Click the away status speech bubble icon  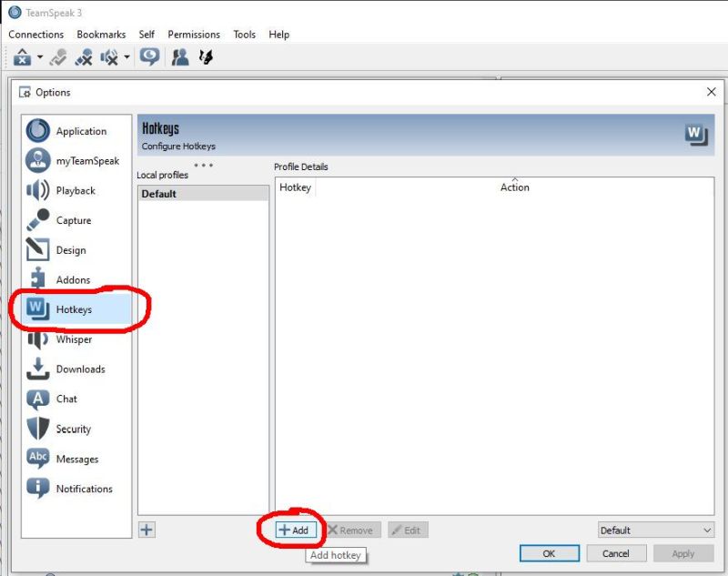coord(149,57)
